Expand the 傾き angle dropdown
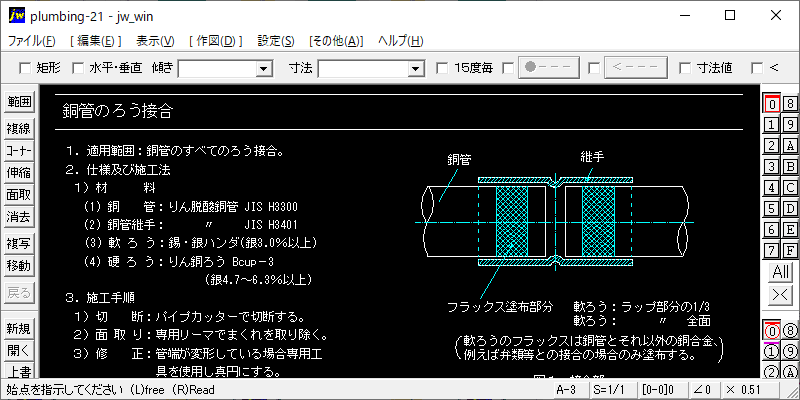The width and height of the screenshot is (800, 400). coord(264,68)
